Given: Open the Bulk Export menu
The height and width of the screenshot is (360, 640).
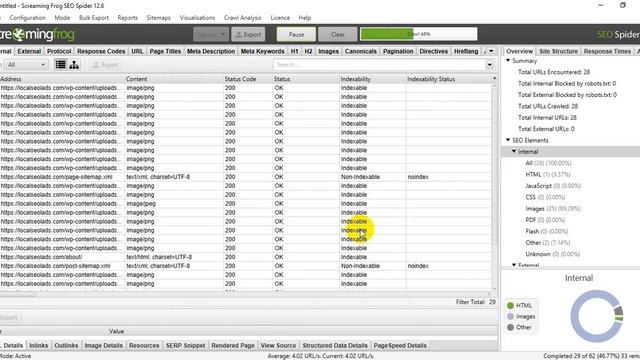Looking at the screenshot, I should [94, 18].
